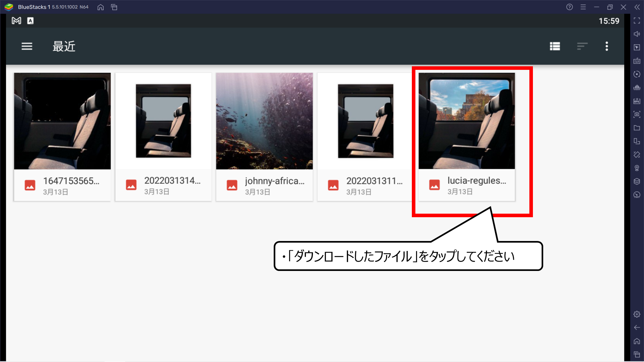Image resolution: width=644 pixels, height=362 pixels.
Task: Click the 最近 title text
Action: 64,46
